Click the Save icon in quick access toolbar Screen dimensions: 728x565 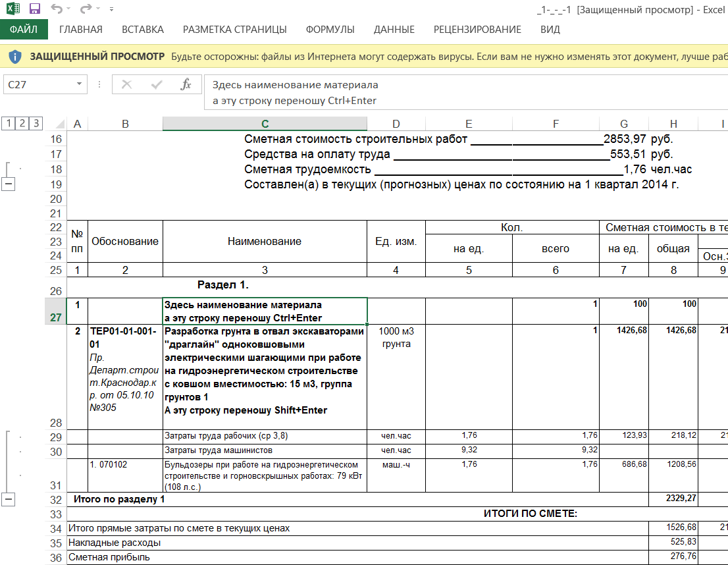pos(35,9)
